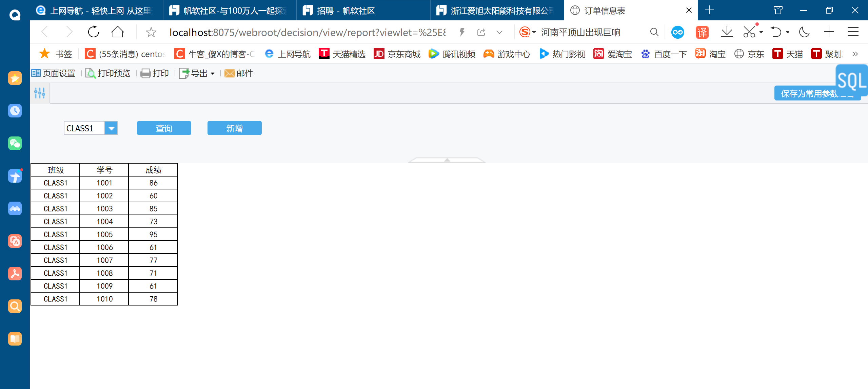Expand the screenshot tool dropdown arrow
The width and height of the screenshot is (868, 389).
pyautogui.click(x=761, y=33)
